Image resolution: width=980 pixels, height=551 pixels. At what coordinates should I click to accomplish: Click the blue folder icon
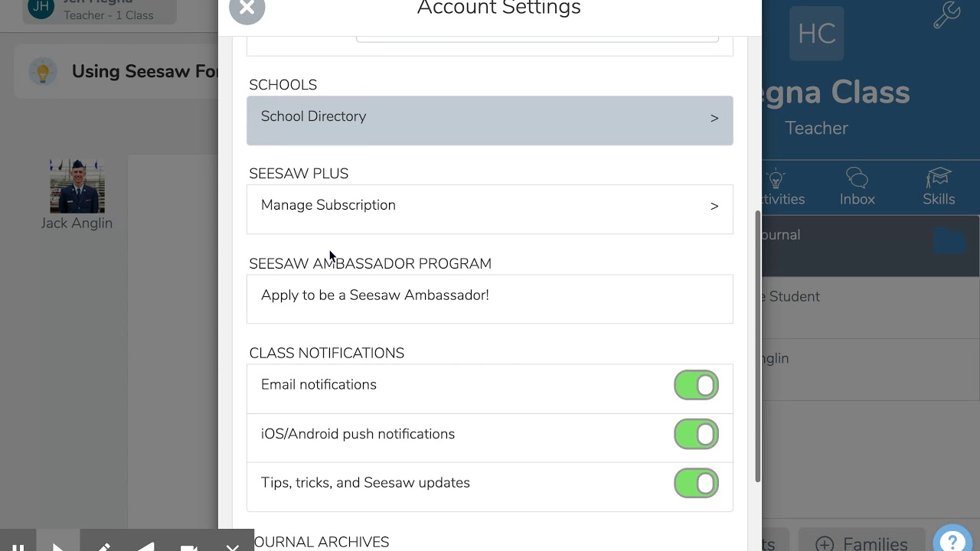click(x=950, y=241)
